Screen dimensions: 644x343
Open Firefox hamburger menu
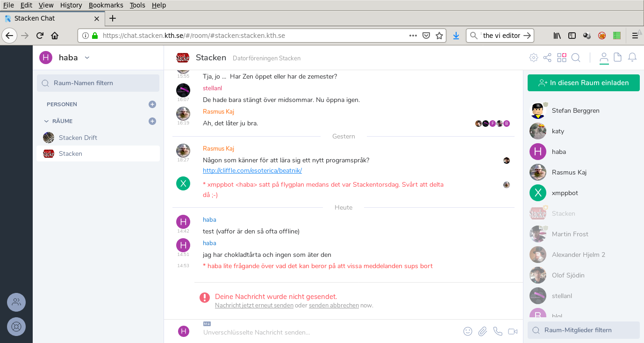[635, 36]
